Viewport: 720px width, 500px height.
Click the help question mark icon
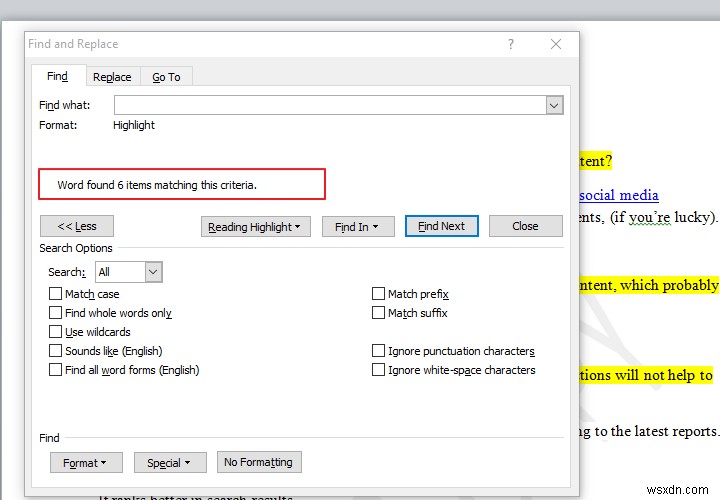(x=511, y=44)
